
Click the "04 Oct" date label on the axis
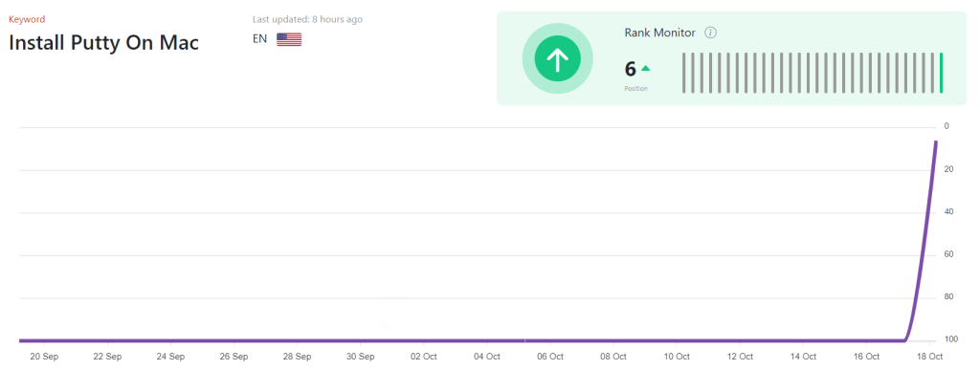tap(487, 357)
